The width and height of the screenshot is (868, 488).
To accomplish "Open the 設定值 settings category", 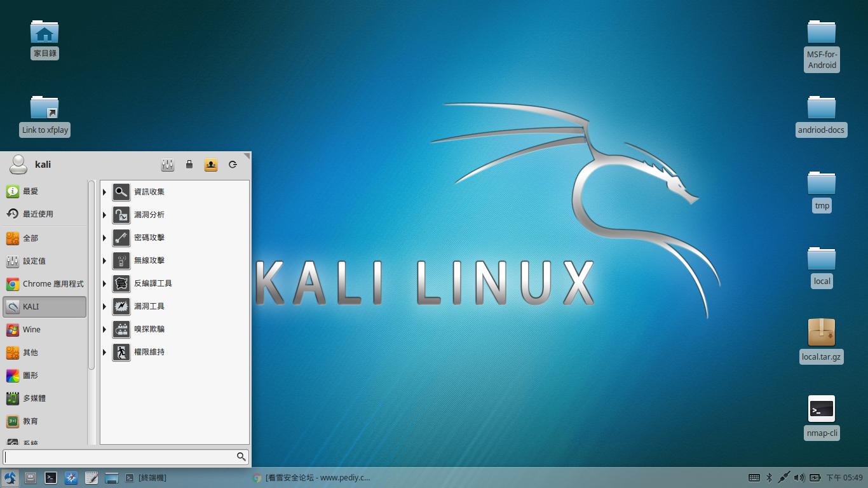I will point(44,261).
